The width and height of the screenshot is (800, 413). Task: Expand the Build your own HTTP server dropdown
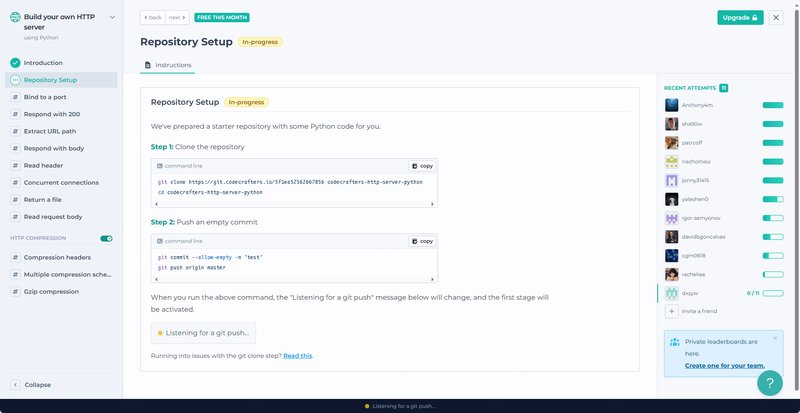click(111, 17)
